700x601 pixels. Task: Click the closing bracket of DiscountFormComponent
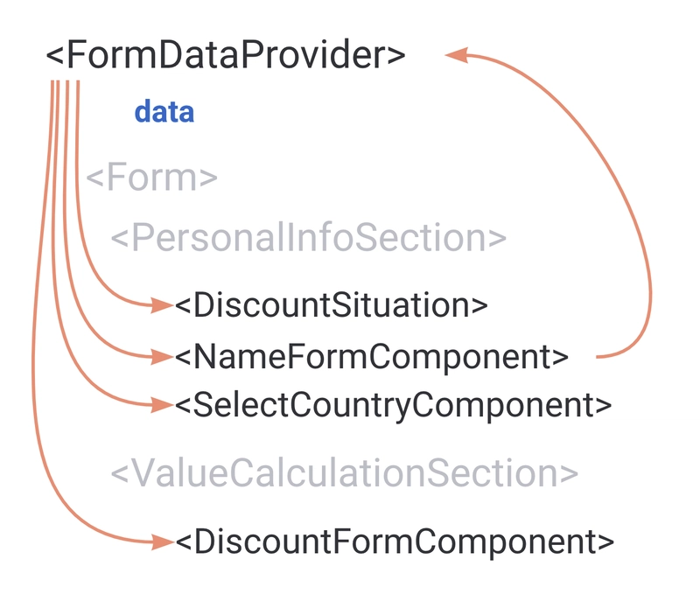coord(605,542)
